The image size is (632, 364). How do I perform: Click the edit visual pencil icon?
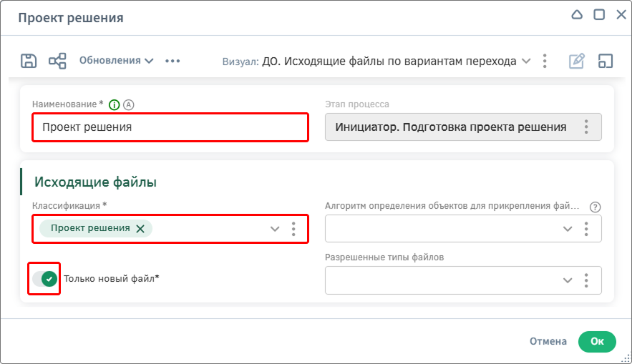pos(576,61)
